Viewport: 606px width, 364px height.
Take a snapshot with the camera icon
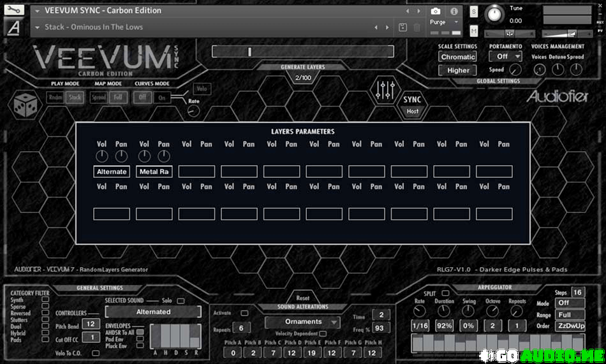tap(436, 11)
